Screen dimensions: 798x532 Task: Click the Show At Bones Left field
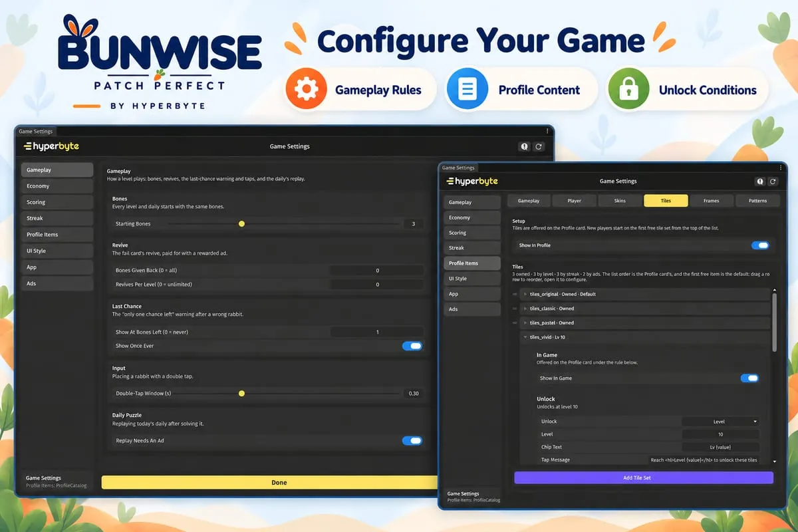pos(377,332)
